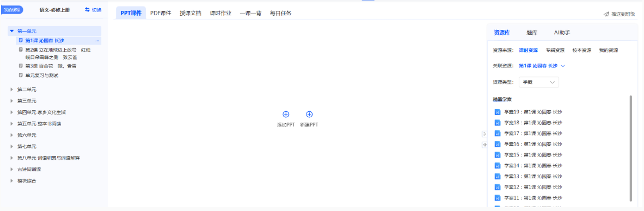Image resolution: width=644 pixels, height=211 pixels.
Task: Open the three-dot menu on 第1课 row
Action: pos(97,41)
